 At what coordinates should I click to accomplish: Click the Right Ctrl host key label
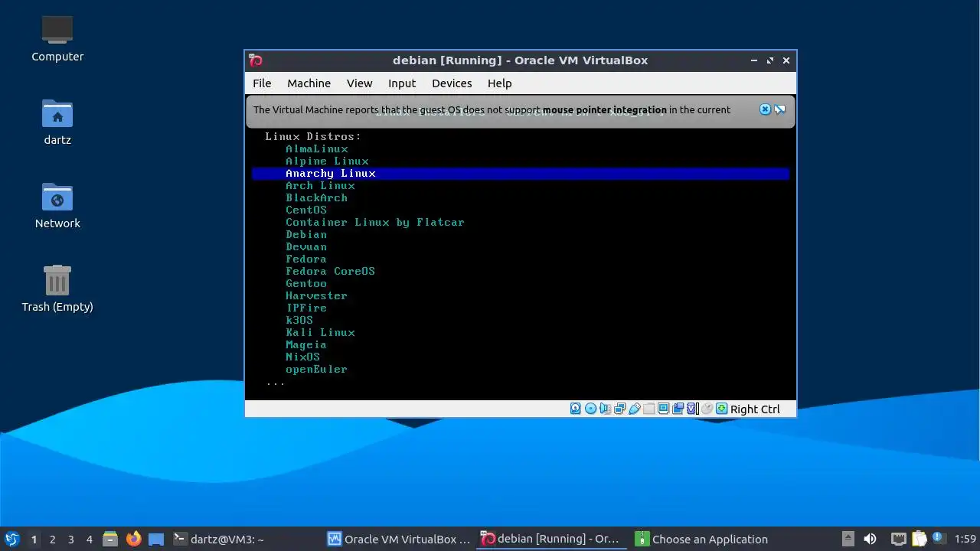pos(755,409)
